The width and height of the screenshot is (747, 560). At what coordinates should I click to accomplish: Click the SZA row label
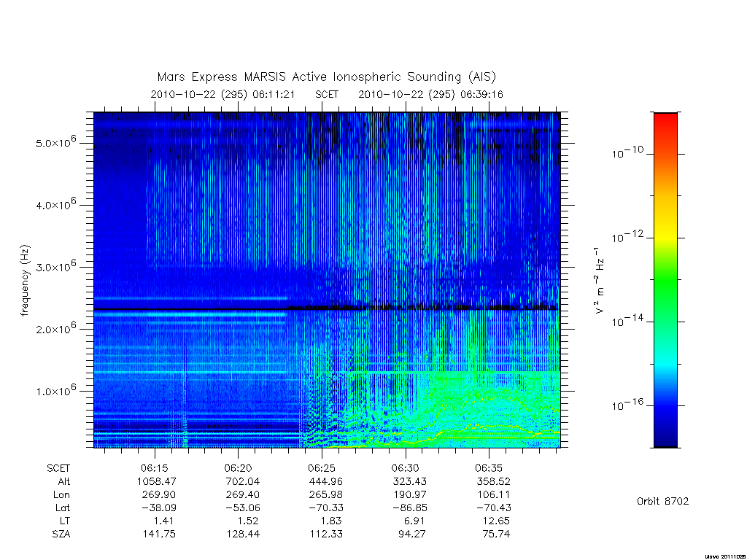[61, 534]
